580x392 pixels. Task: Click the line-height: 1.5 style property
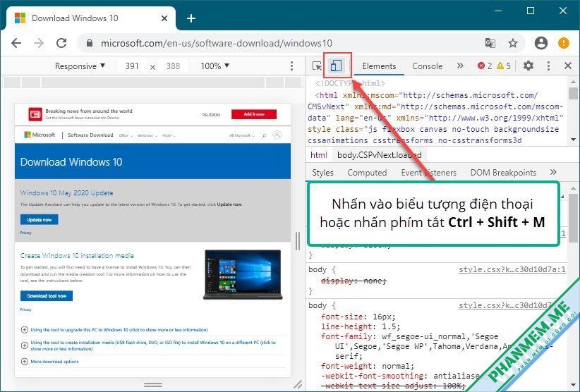pos(361,326)
